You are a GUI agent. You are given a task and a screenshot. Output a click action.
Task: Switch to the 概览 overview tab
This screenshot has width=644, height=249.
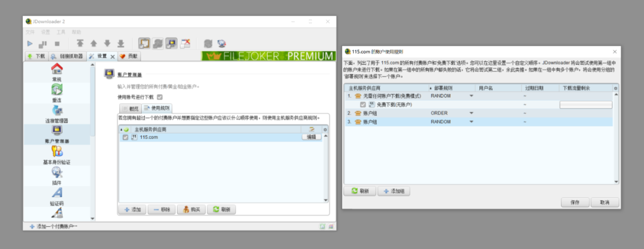coord(130,108)
